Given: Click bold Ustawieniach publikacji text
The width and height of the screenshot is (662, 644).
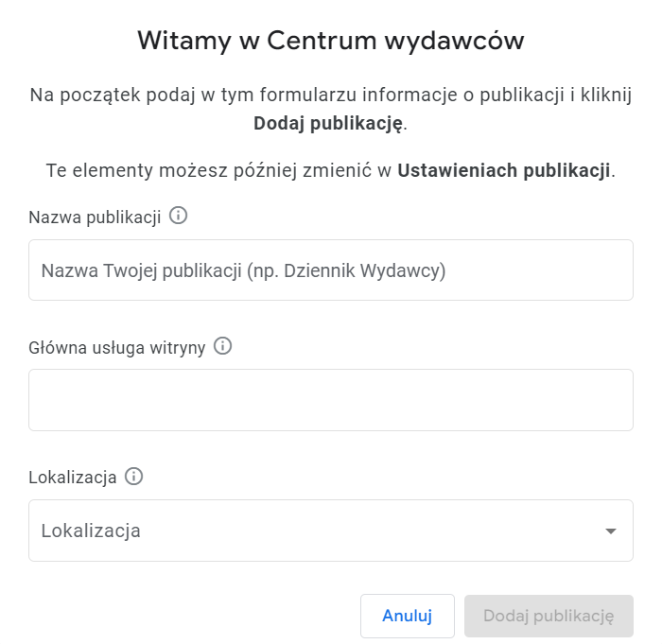Looking at the screenshot, I should tap(504, 170).
